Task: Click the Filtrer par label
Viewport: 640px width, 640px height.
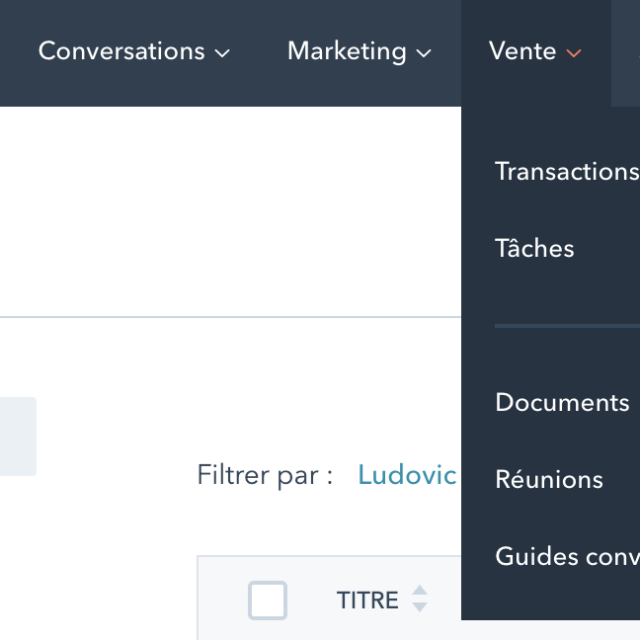Action: [x=265, y=475]
